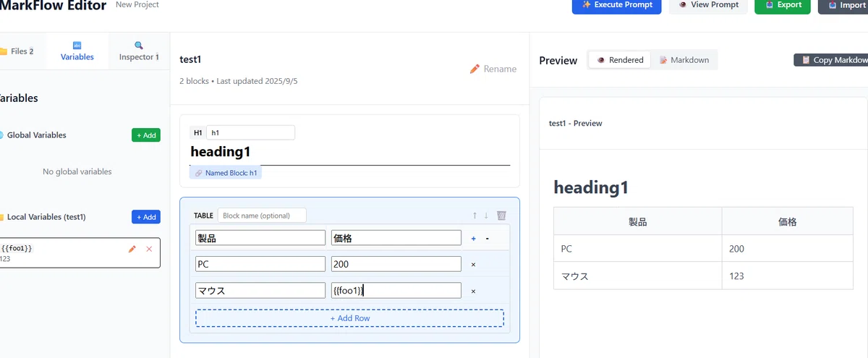This screenshot has height=358, width=868.
Task: Select the Variables tab
Action: (x=77, y=51)
